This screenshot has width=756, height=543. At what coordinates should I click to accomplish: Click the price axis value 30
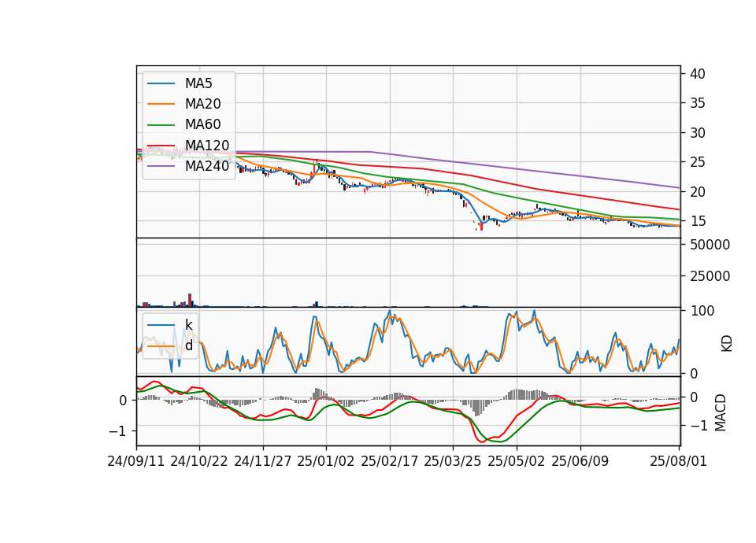(x=698, y=133)
